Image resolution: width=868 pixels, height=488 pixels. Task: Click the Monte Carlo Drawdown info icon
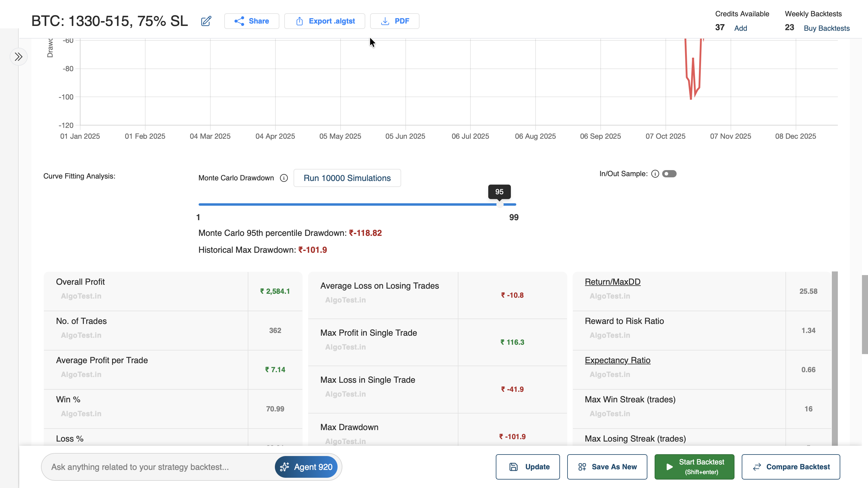(284, 178)
